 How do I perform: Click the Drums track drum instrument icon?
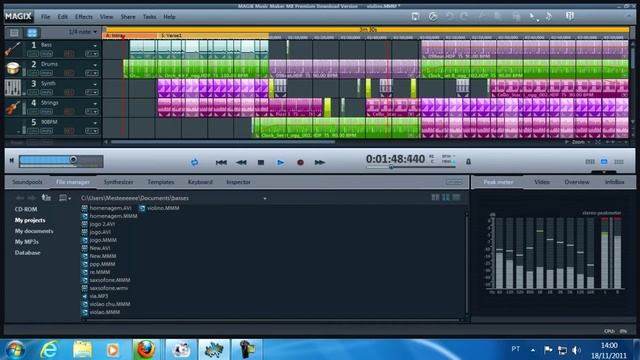tap(13, 68)
